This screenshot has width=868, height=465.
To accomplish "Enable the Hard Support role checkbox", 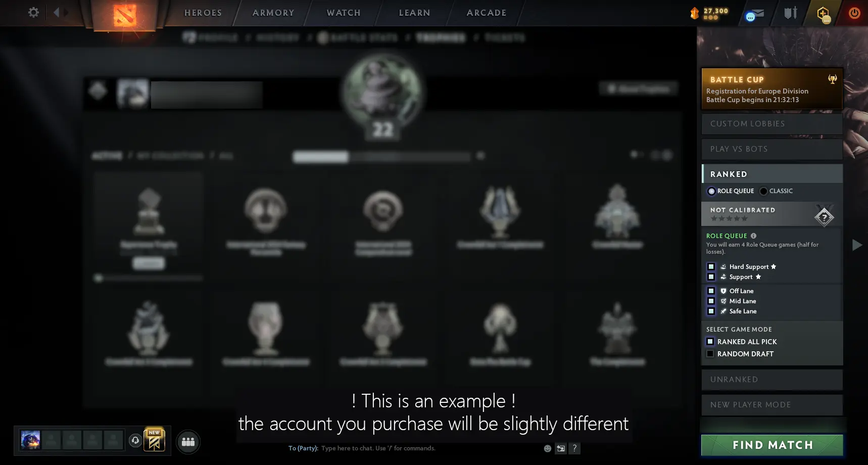I will click(711, 267).
